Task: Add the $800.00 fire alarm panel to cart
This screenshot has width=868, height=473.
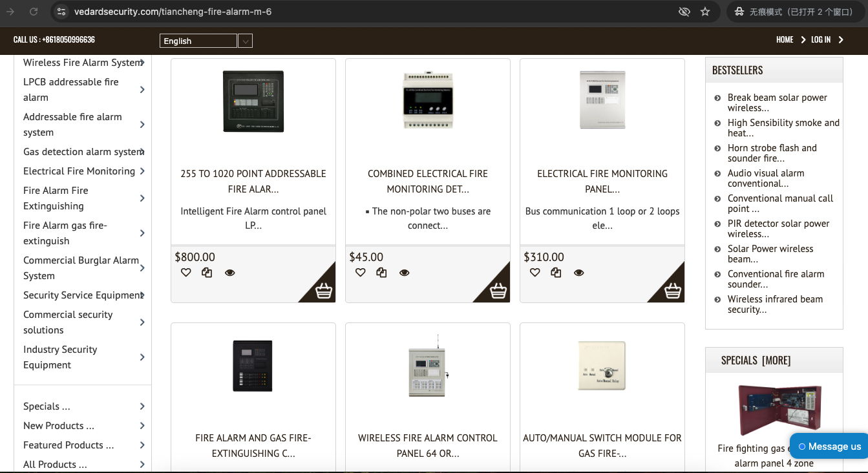Action: (324, 291)
